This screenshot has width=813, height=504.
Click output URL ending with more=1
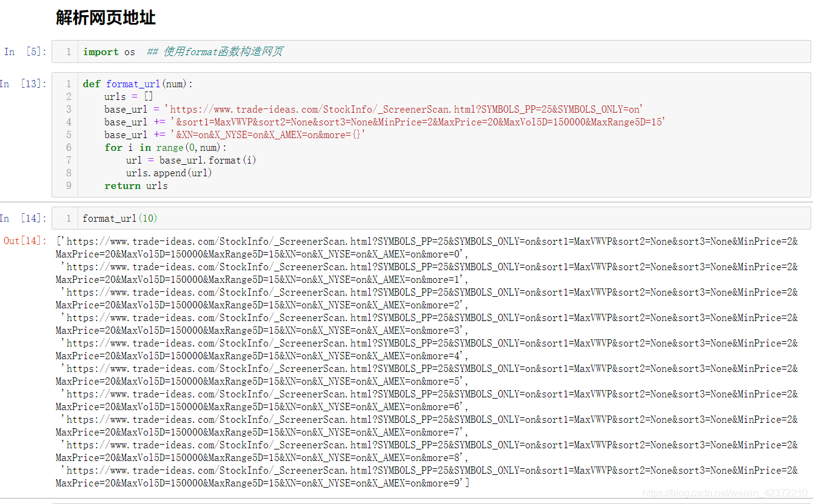(x=427, y=273)
